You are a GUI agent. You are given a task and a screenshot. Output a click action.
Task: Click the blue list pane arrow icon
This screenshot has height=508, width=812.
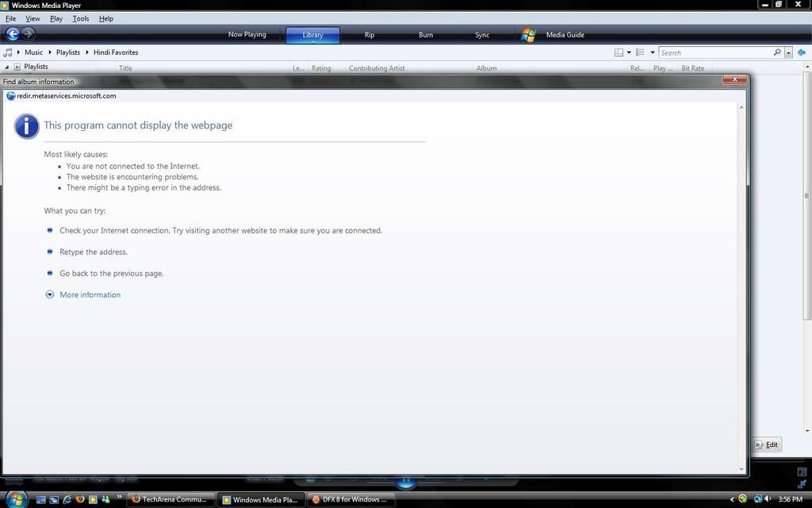(801, 52)
